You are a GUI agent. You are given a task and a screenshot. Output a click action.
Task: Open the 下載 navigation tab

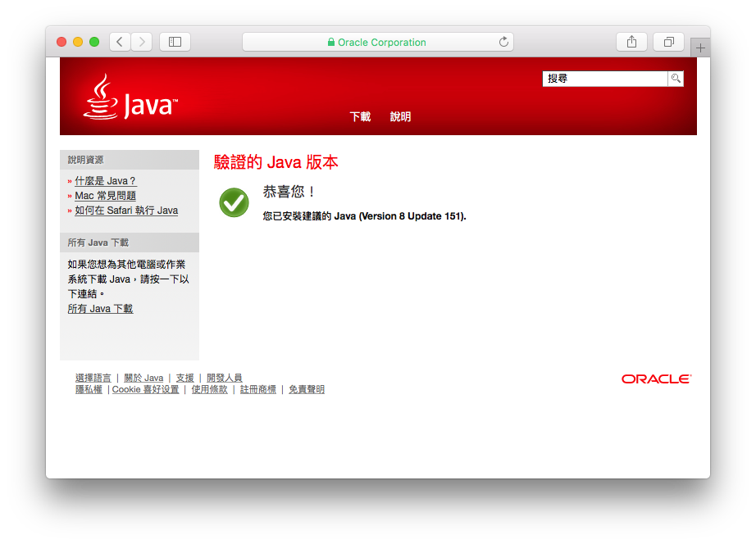click(x=360, y=117)
